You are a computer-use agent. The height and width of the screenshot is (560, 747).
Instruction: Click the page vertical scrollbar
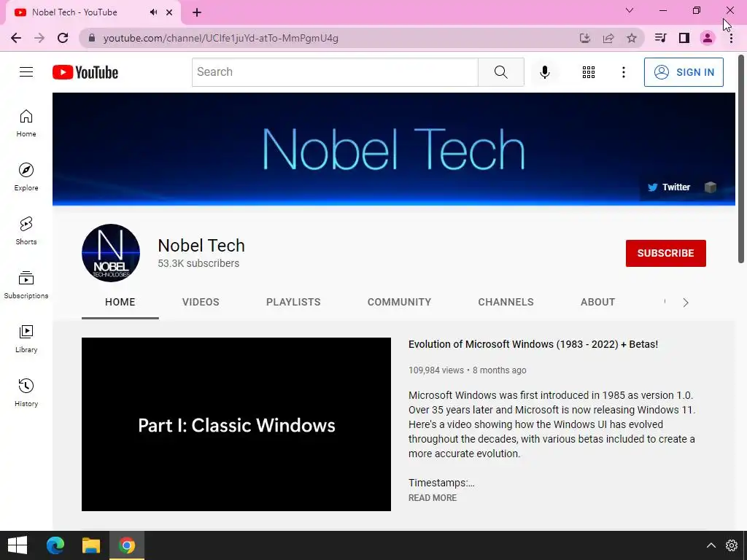coord(741,160)
